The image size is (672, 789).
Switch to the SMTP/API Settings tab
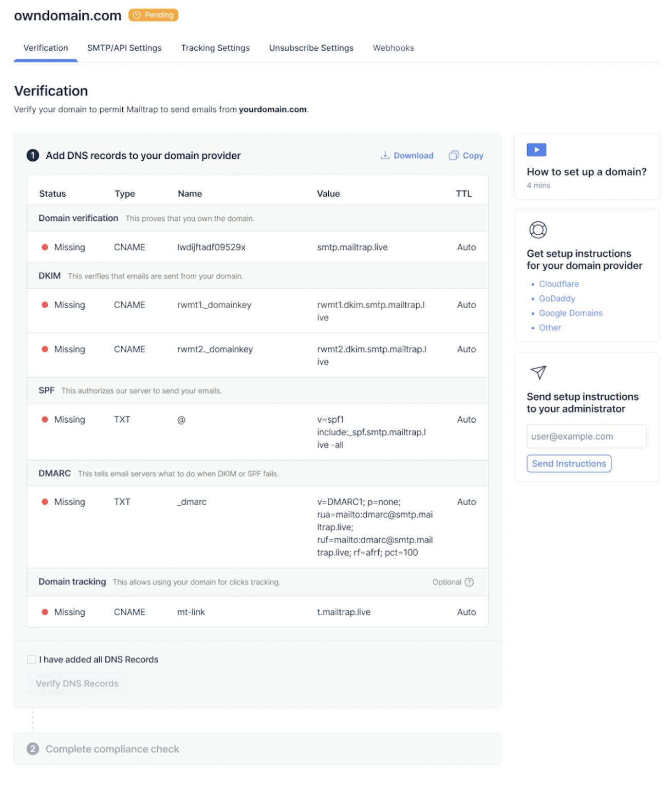tap(124, 48)
